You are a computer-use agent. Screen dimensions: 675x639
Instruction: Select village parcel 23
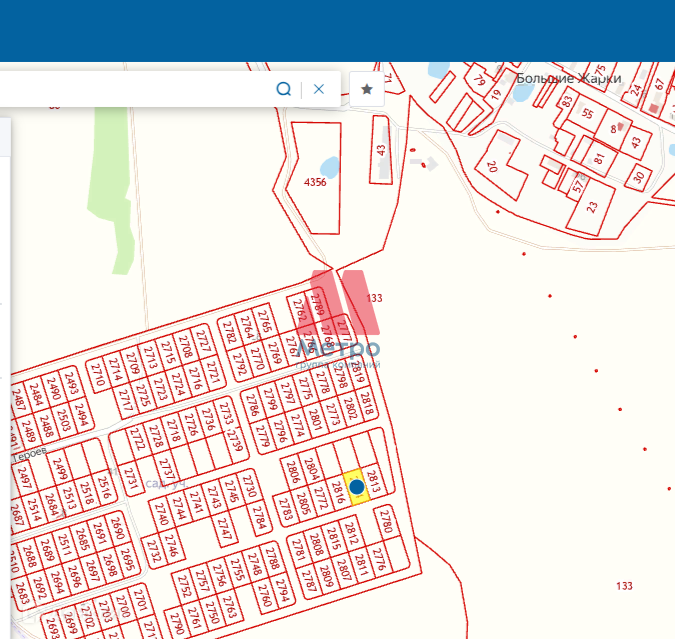pyautogui.click(x=591, y=208)
